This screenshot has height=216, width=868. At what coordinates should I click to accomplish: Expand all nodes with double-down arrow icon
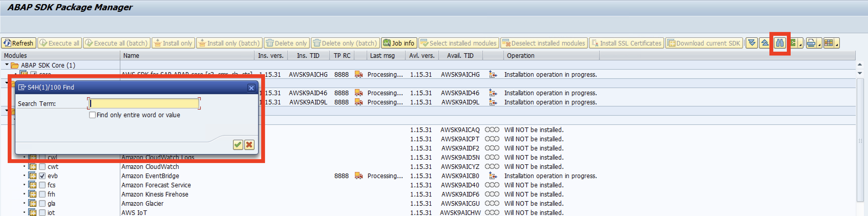pyautogui.click(x=752, y=43)
